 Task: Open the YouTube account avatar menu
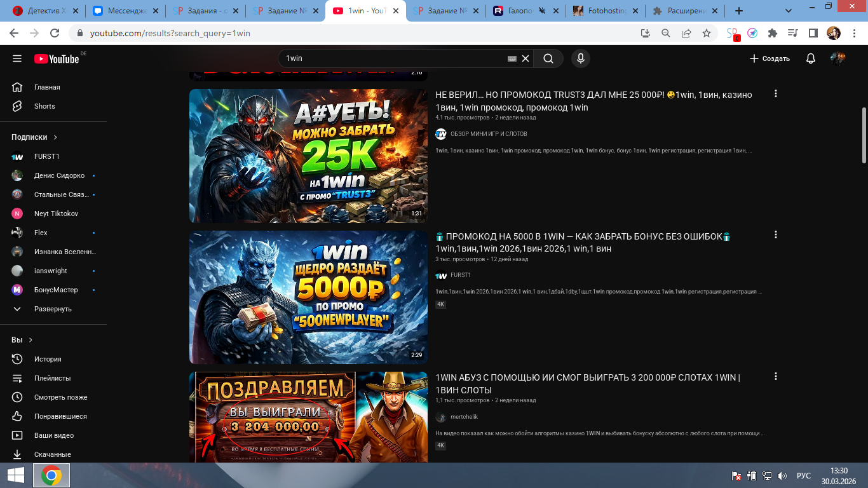(838, 58)
